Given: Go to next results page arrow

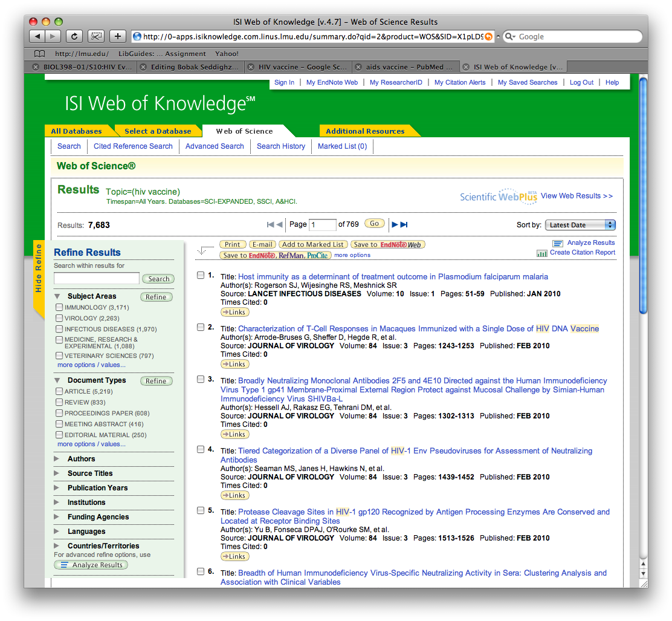Looking at the screenshot, I should point(395,224).
